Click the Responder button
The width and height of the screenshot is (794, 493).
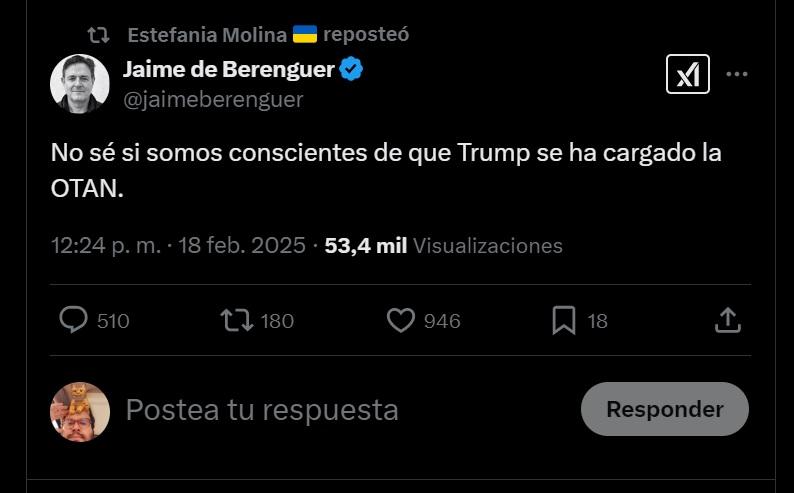coord(664,409)
